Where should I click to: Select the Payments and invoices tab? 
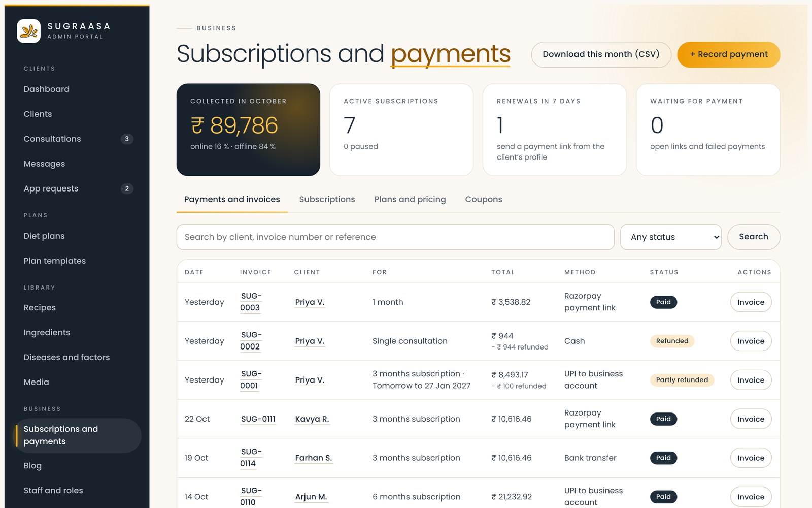pyautogui.click(x=232, y=199)
